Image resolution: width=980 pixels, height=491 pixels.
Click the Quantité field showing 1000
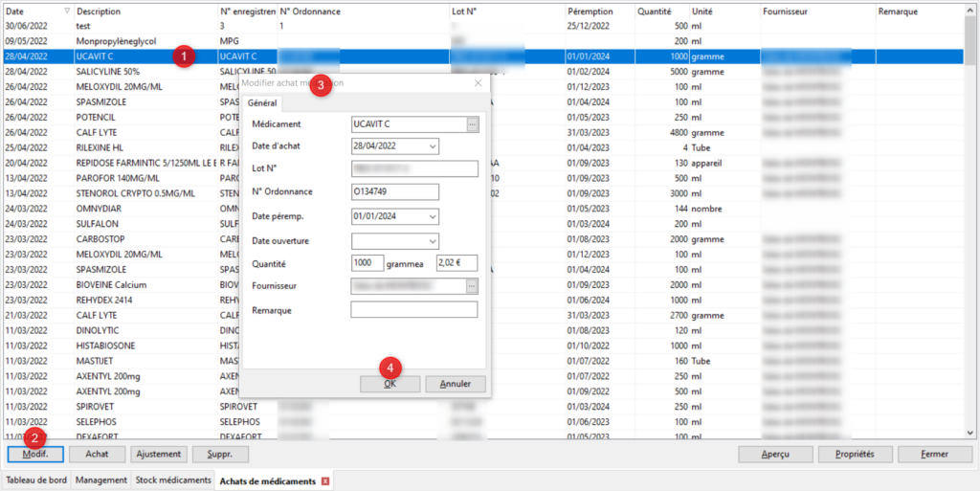tap(367, 262)
